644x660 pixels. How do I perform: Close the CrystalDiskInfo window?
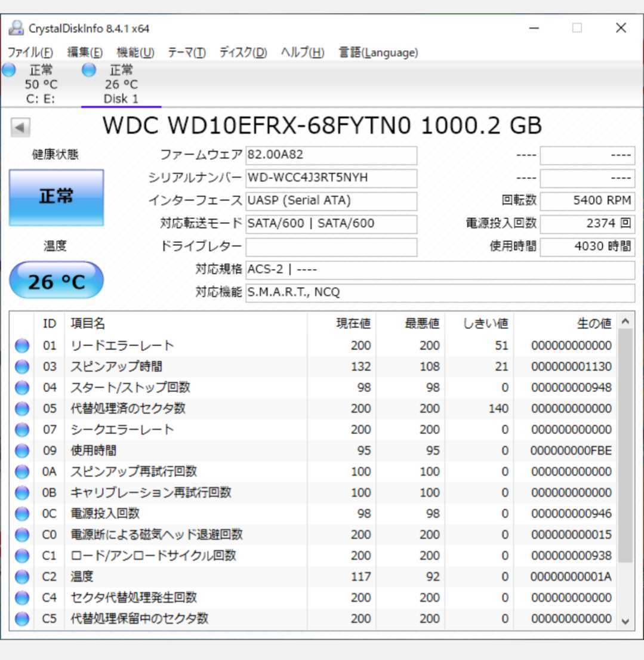621,28
